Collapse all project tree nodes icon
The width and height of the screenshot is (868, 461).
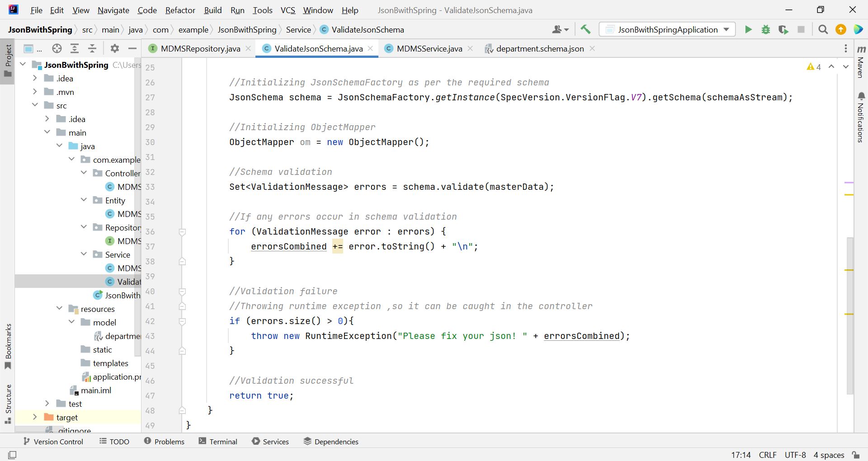[92, 49]
